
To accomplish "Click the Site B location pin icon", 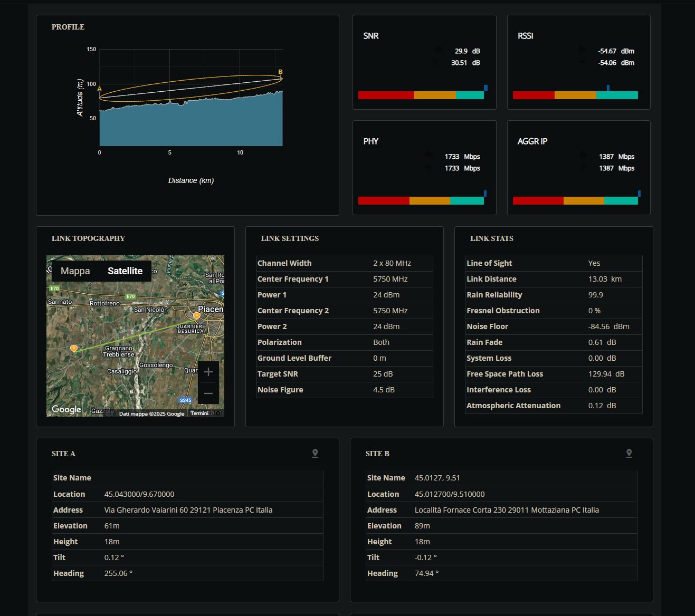I will (629, 454).
